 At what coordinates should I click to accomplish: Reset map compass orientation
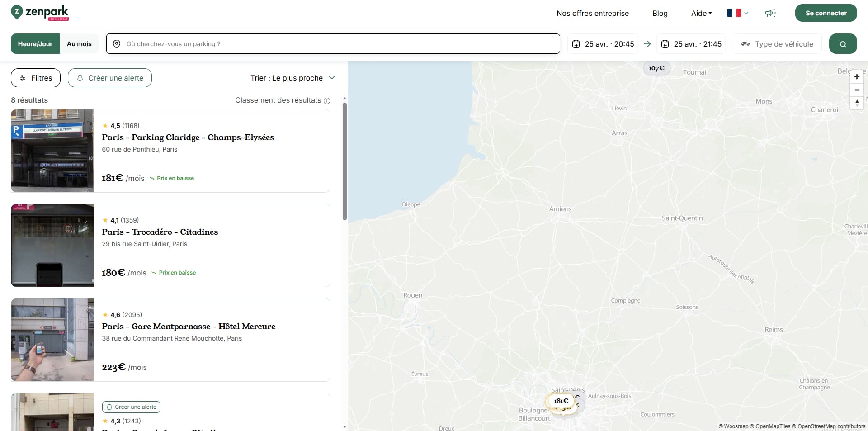click(857, 103)
